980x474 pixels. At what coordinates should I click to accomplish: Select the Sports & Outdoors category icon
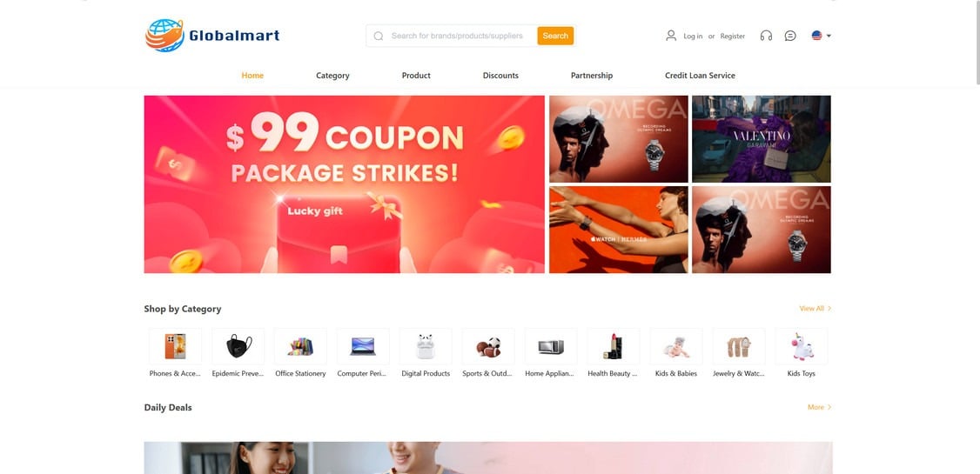(488, 346)
